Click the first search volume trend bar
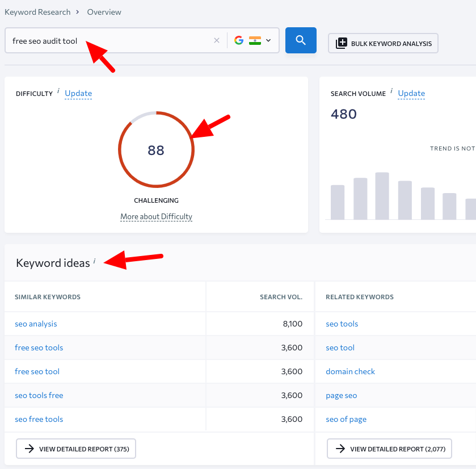Image resolution: width=476 pixels, height=469 pixels. coord(337,202)
